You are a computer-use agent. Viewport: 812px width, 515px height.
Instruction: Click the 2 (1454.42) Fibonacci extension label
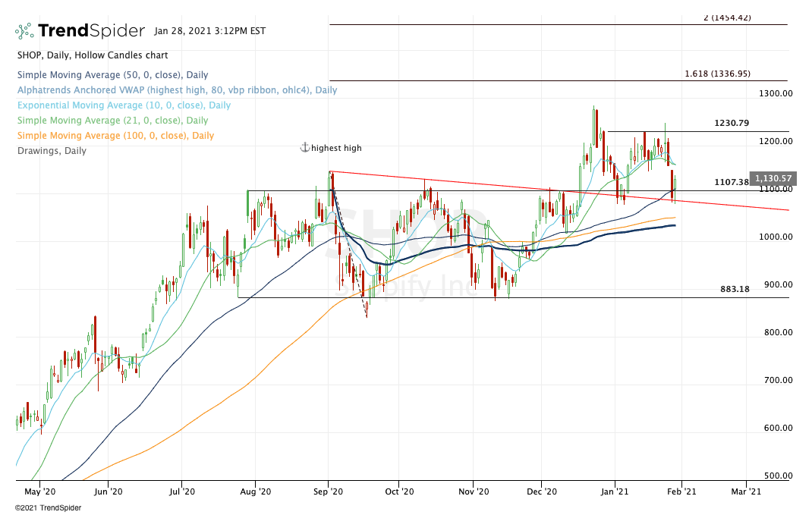(x=726, y=17)
